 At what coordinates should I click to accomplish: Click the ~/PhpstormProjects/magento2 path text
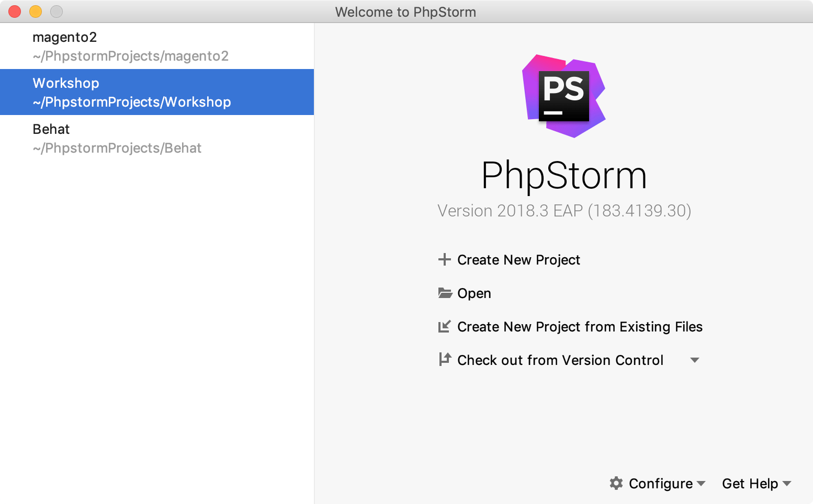coord(131,56)
